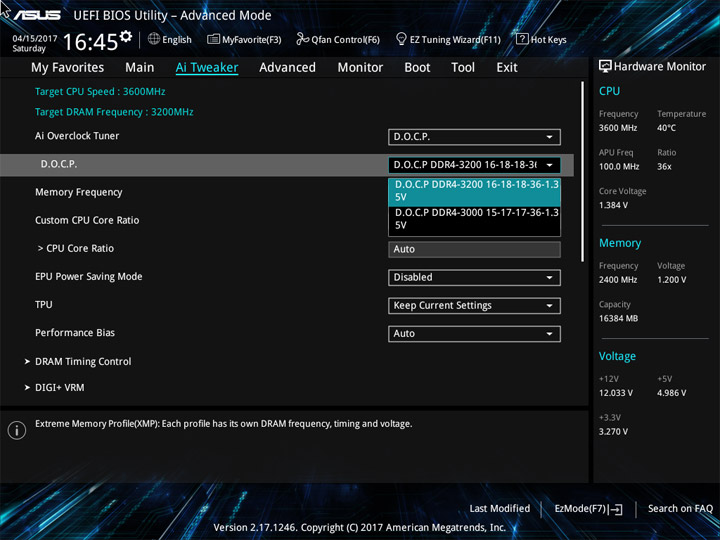
Task: Click the 16:45 clock display
Action: pos(90,42)
